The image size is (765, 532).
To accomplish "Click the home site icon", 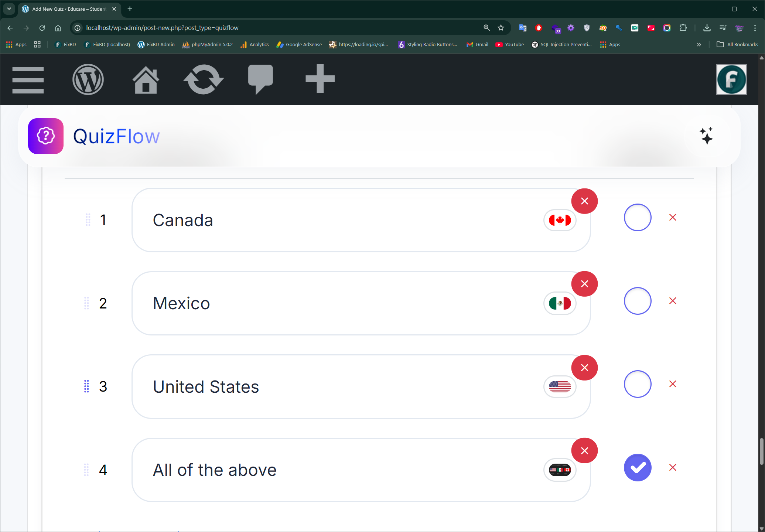I will (x=146, y=80).
